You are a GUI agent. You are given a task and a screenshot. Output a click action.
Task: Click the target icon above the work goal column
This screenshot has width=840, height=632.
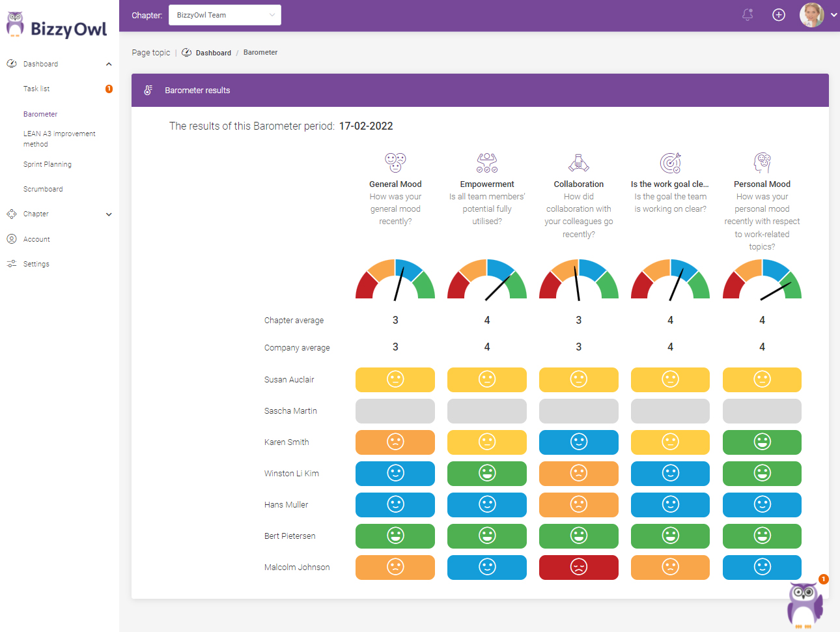pos(670,162)
